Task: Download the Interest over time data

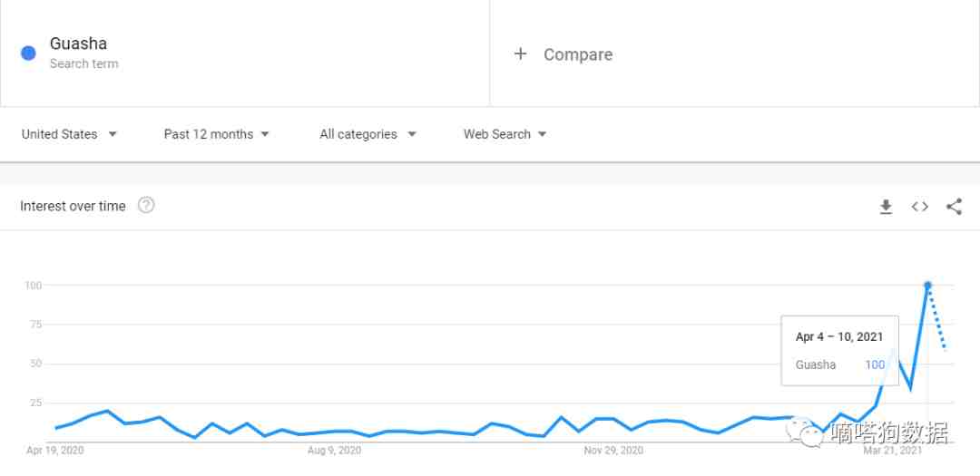Action: pos(886,207)
